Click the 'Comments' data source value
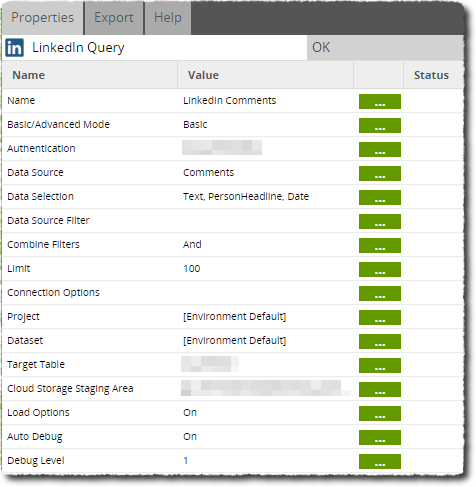This screenshot has height=487, width=476. coord(209,172)
